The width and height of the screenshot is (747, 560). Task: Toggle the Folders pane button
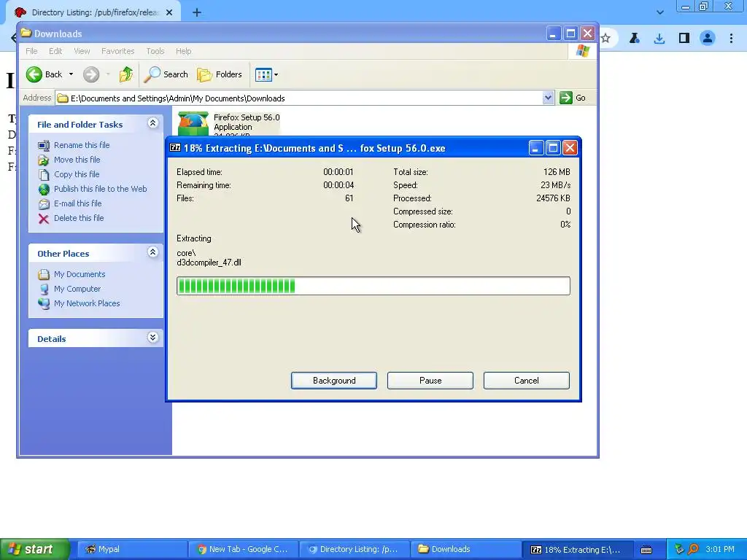point(220,74)
